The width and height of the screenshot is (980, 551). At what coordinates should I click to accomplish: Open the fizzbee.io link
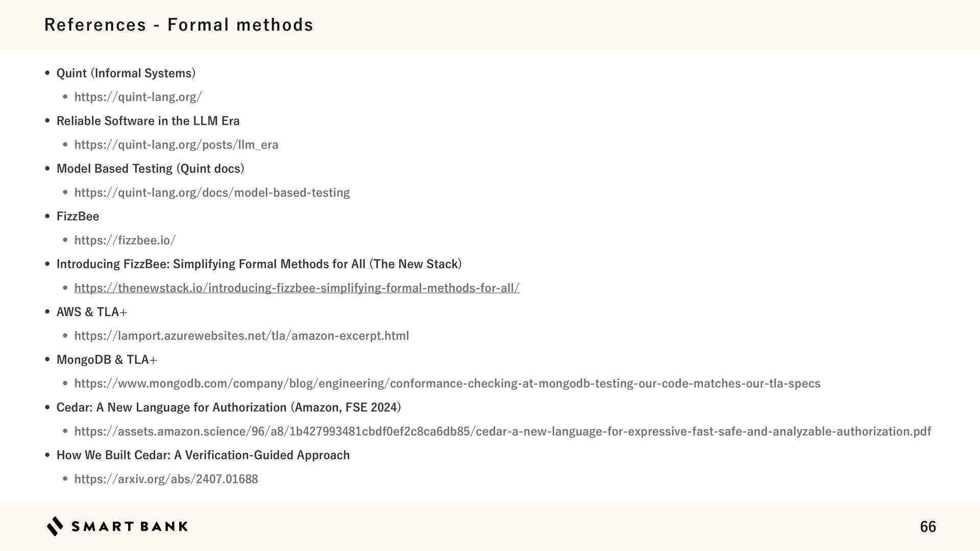pyautogui.click(x=125, y=240)
